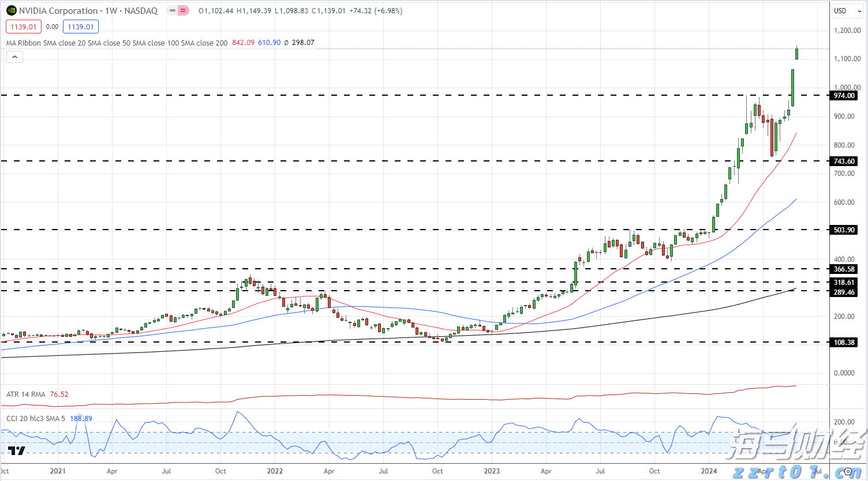Click the chevron arrow beside USD
This screenshot has height=481, width=868.
click(x=859, y=10)
